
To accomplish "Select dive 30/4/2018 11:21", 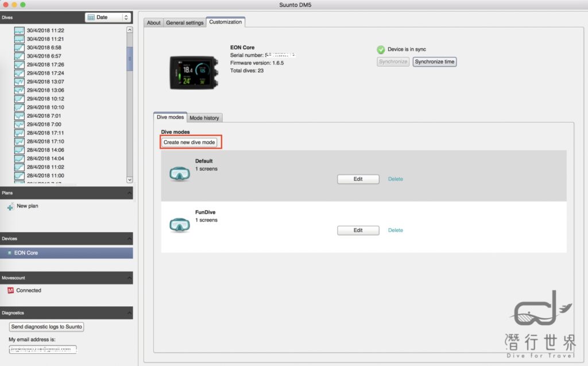I will (x=45, y=39).
